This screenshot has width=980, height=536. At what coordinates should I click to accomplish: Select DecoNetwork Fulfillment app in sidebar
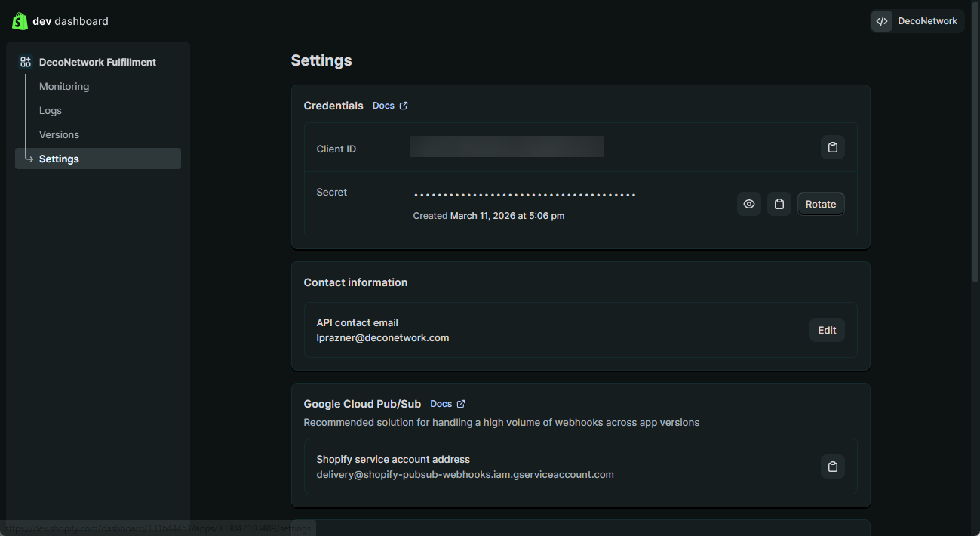tap(97, 62)
